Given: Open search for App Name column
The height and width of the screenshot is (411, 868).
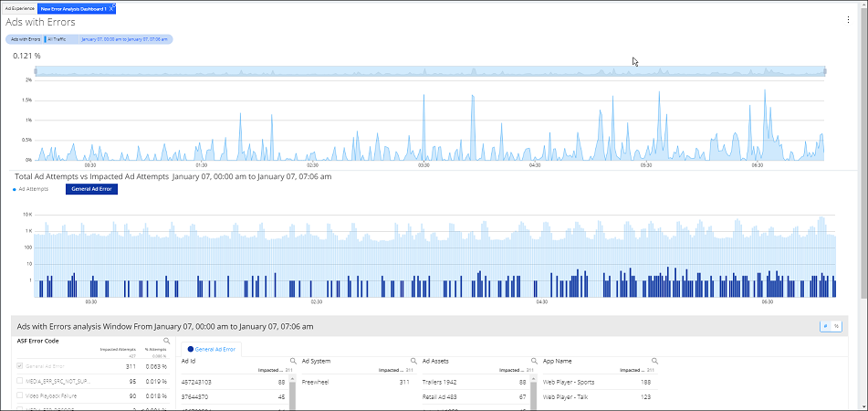Looking at the screenshot, I should coord(654,361).
